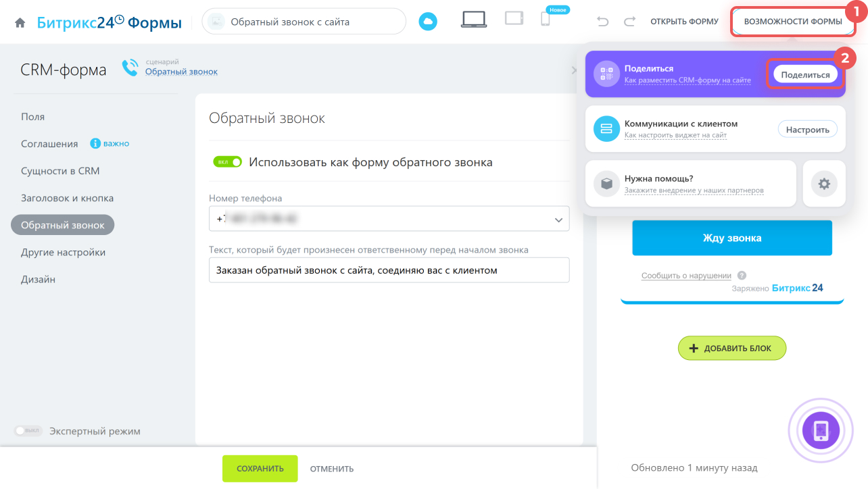Enable Expert mode toggle
The image size is (868, 489).
point(28,431)
